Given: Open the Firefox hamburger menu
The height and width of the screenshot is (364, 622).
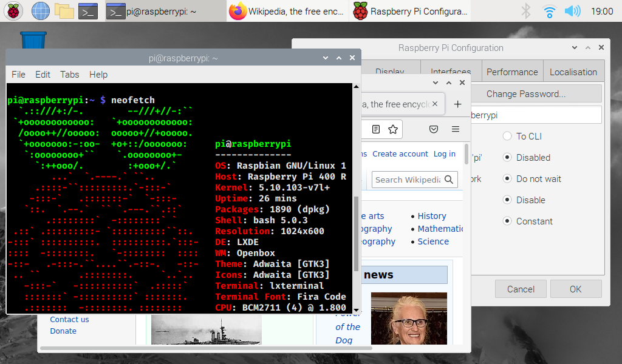Looking at the screenshot, I should 456,129.
